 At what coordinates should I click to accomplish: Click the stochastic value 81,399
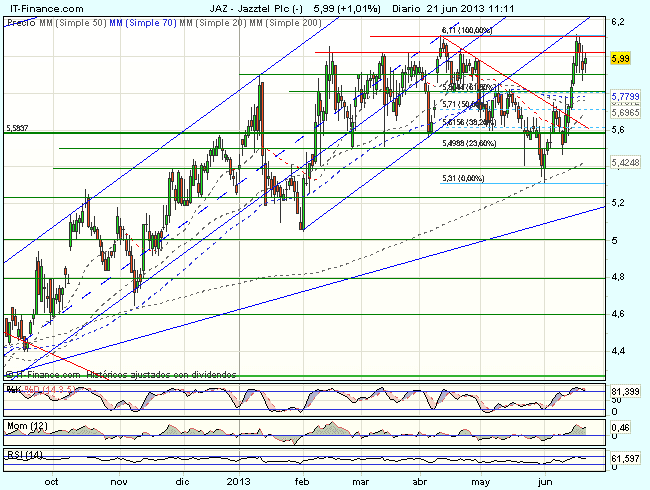click(x=626, y=389)
